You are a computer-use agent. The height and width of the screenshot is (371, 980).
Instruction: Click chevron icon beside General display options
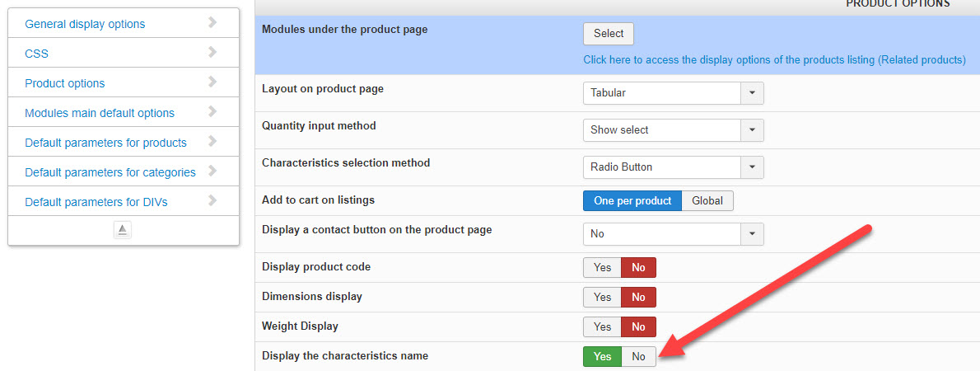212,23
